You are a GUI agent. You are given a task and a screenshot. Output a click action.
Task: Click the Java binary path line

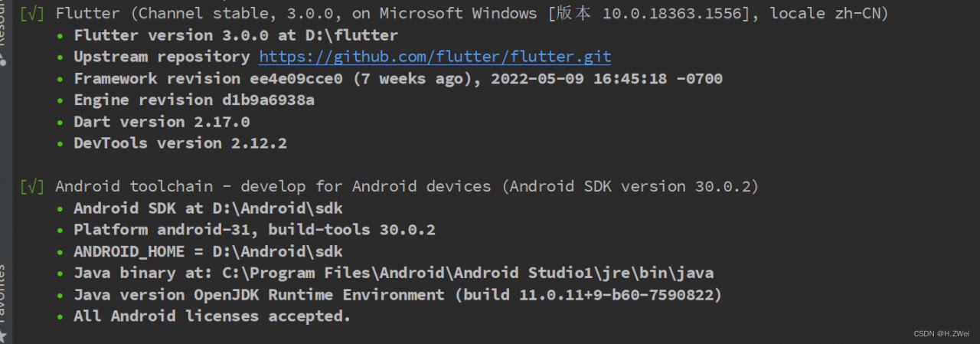pos(394,274)
